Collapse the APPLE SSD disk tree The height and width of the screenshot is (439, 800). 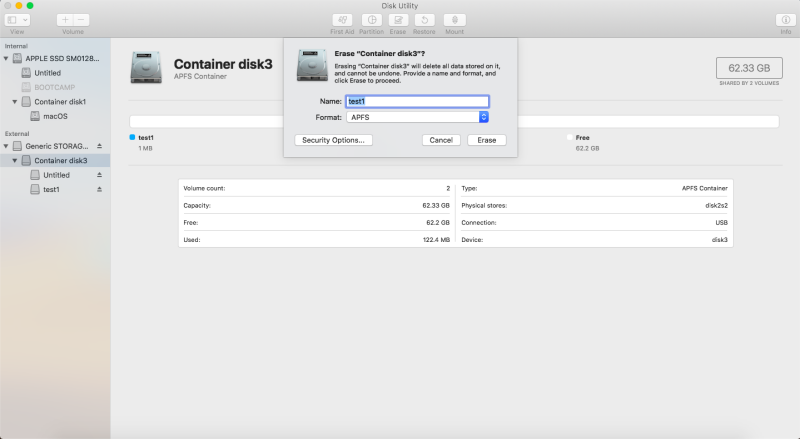(x=6, y=59)
